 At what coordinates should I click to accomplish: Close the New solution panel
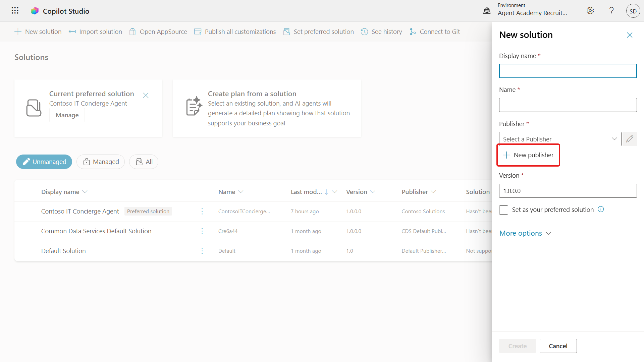(x=630, y=35)
